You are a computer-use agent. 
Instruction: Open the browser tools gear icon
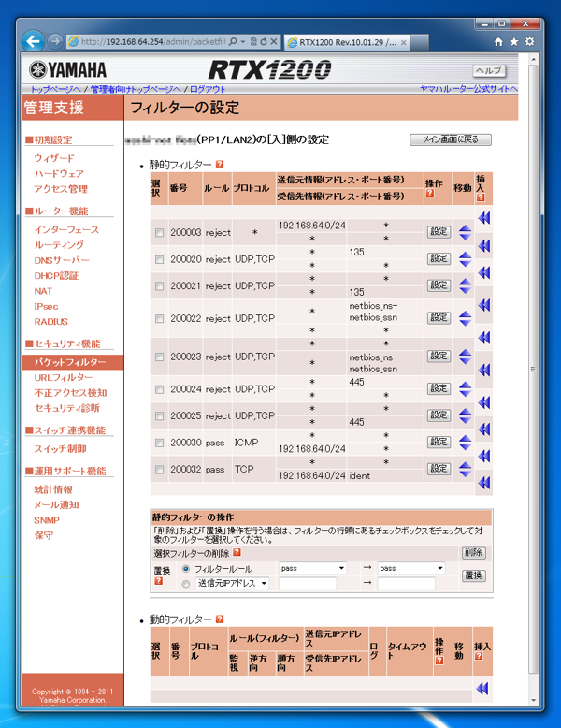click(x=529, y=42)
